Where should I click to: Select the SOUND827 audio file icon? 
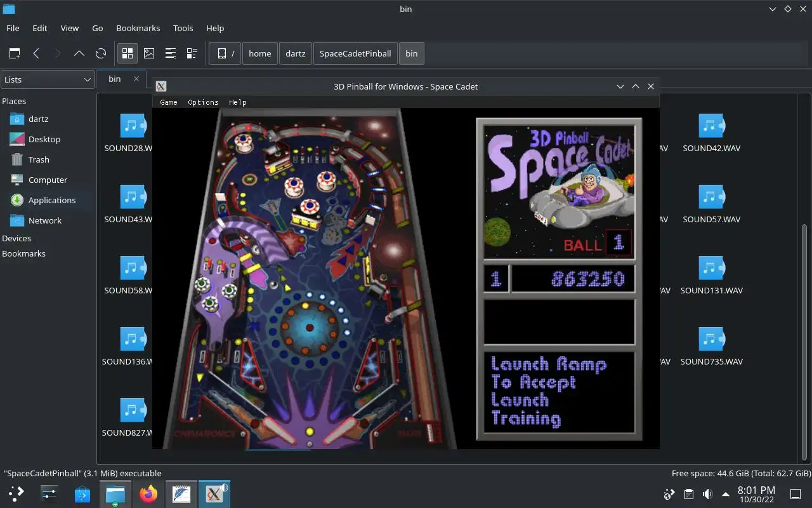(133, 410)
